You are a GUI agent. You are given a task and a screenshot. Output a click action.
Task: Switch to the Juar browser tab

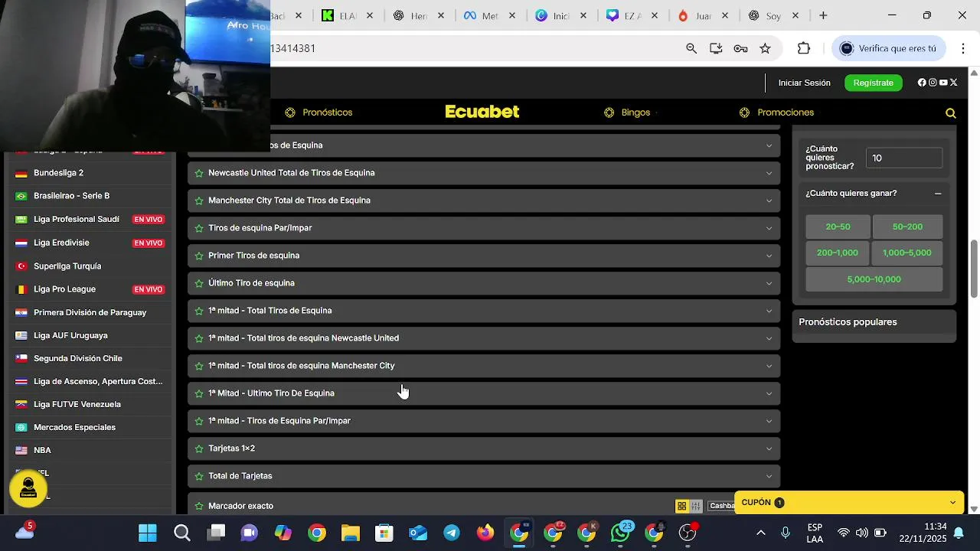pos(704,15)
